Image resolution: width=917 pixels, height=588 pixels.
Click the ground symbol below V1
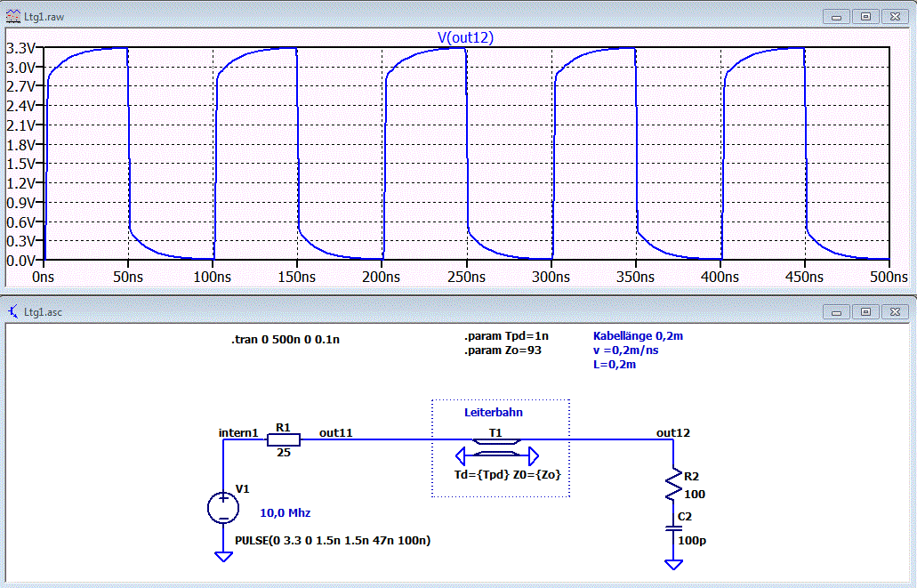click(x=223, y=556)
